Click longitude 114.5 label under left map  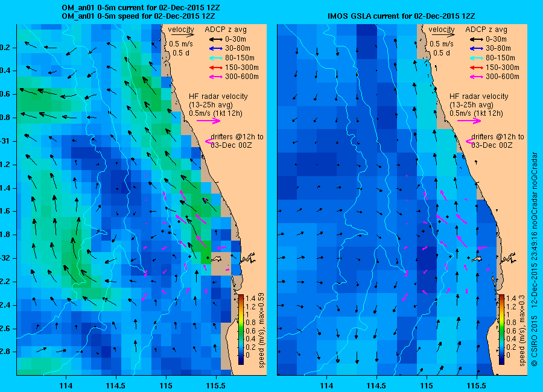click(116, 386)
